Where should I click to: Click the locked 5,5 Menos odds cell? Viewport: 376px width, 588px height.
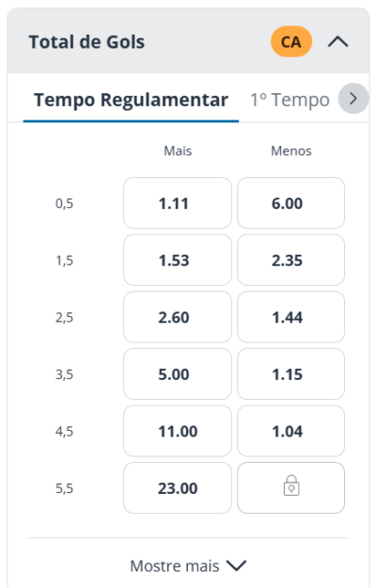(x=291, y=487)
